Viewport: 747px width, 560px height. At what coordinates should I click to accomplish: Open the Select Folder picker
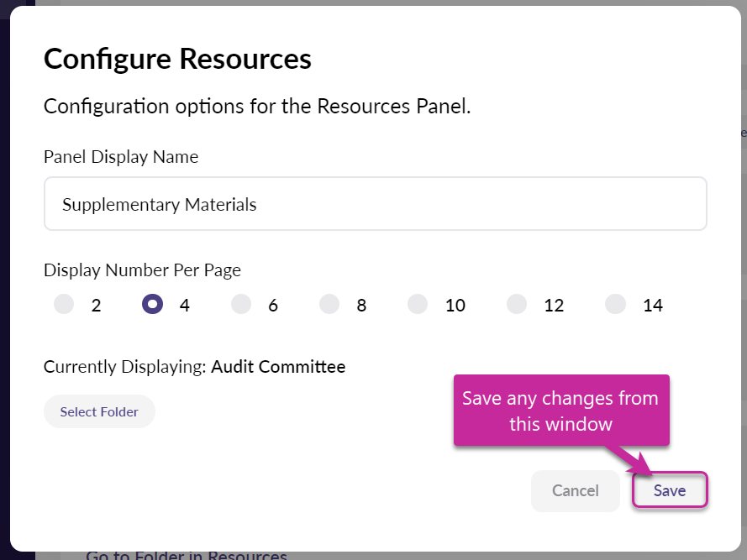pos(99,411)
